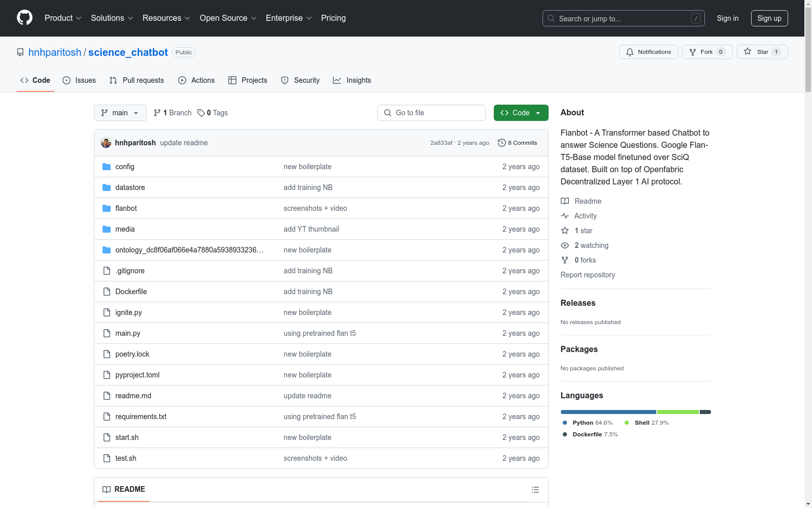812x508 pixels.
Task: Open the ontology_dc8f06af066e4a7880a5938933236… folder
Action: (x=189, y=250)
